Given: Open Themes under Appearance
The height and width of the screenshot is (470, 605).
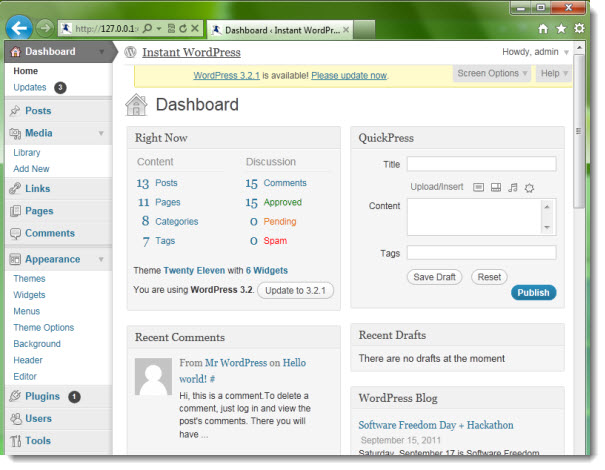Looking at the screenshot, I should (29, 279).
